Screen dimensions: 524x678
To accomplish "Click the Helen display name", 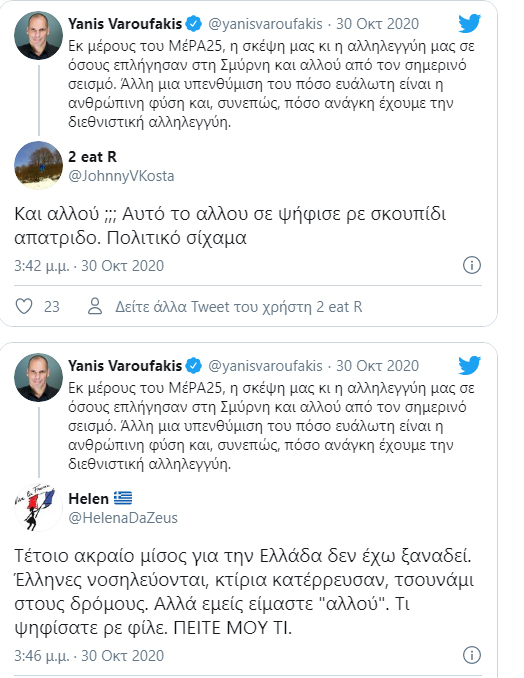I will coord(88,499).
